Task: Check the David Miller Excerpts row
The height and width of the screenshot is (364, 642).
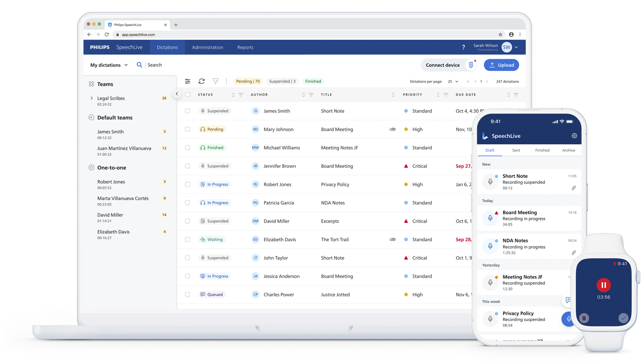Action: tap(188, 221)
